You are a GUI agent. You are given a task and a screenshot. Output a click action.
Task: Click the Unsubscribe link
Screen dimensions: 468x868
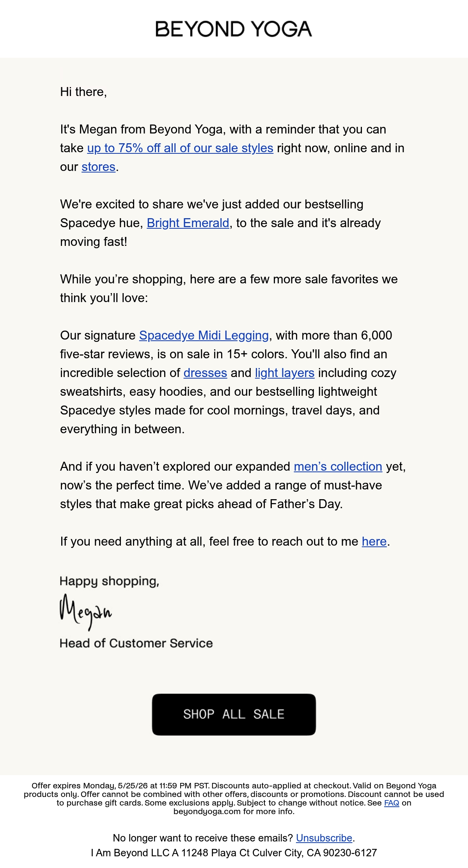pyautogui.click(x=324, y=838)
